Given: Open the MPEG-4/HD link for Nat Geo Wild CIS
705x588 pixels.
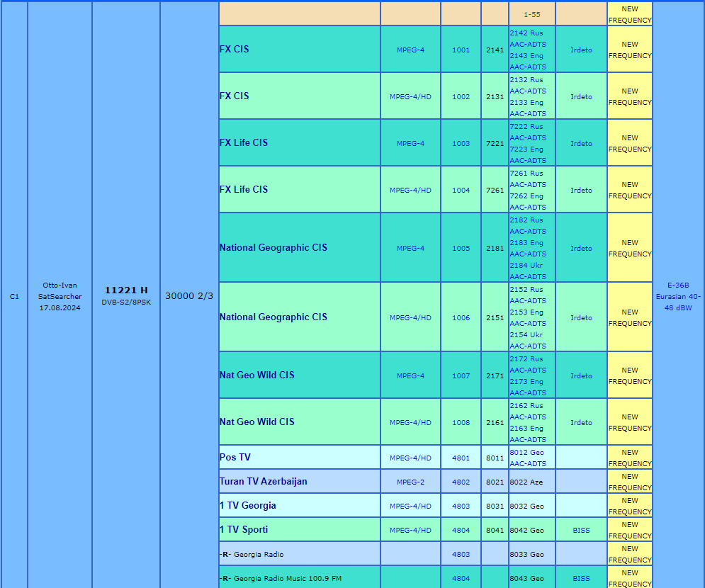Looking at the screenshot, I should click(x=410, y=422).
